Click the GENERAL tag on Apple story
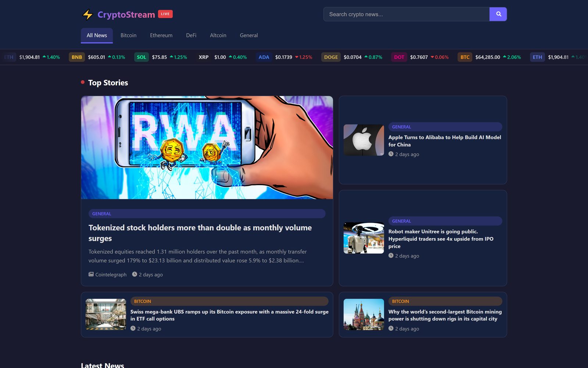 pos(445,127)
